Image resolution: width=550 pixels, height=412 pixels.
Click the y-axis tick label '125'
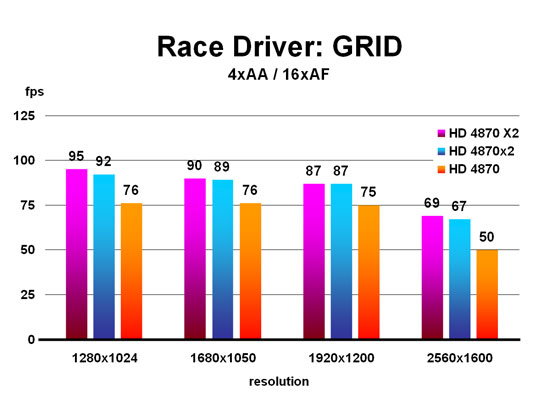[24, 115]
